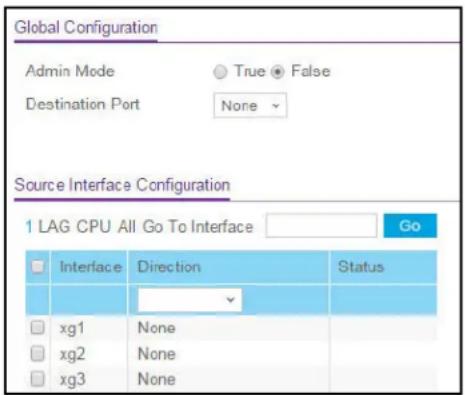
Task: Click the xg2 interface name cell
Action: click(x=72, y=354)
